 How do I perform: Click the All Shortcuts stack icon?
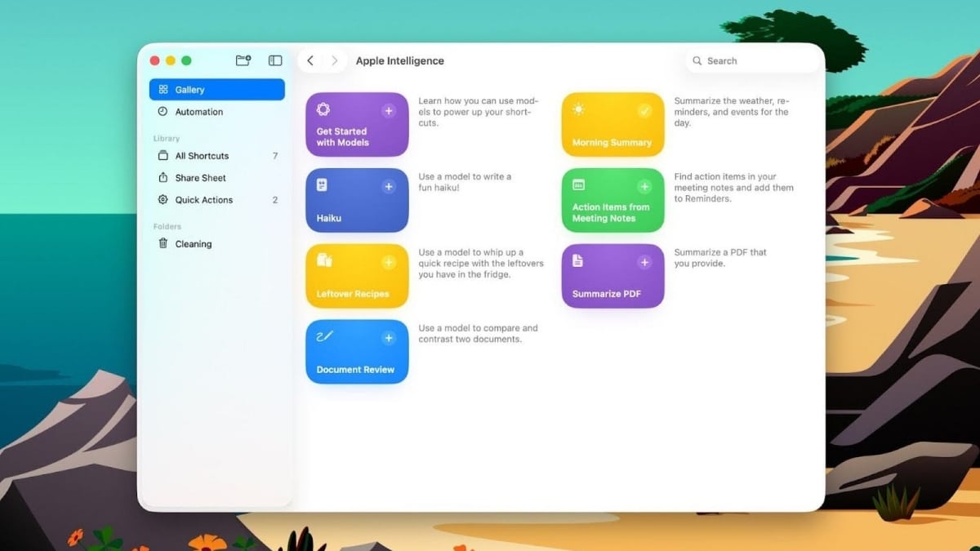163,156
